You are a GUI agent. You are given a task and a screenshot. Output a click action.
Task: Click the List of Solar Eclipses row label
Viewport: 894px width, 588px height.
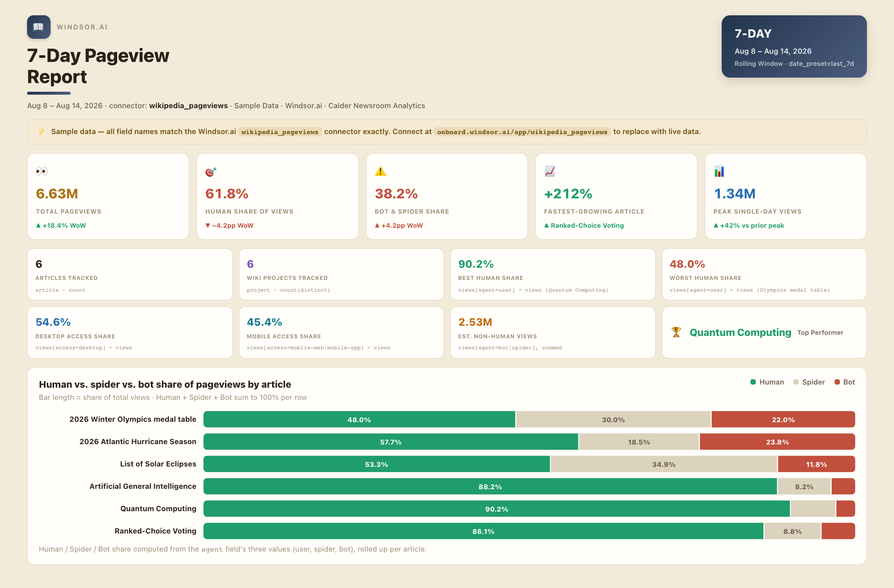click(x=158, y=464)
